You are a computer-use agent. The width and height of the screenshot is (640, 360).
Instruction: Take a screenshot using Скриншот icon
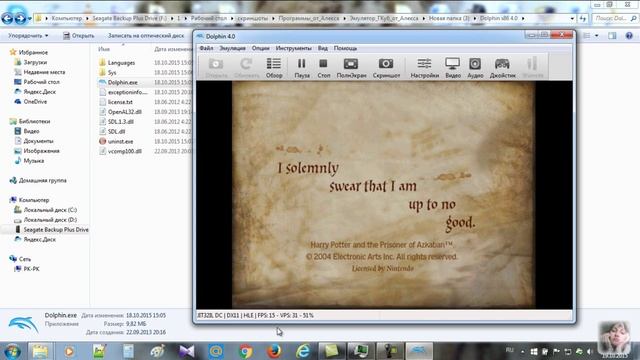tap(386, 68)
